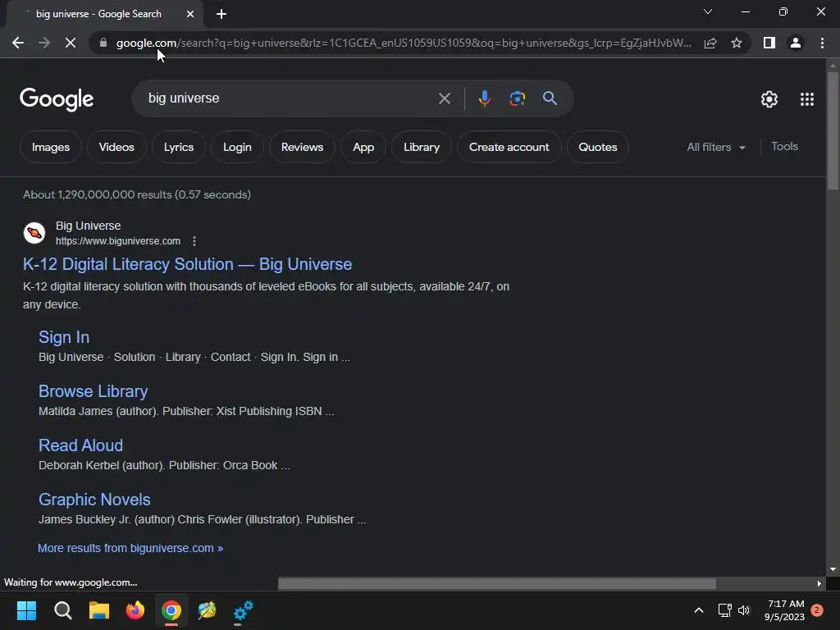Open the Windows Start menu
840x630 pixels.
27,610
